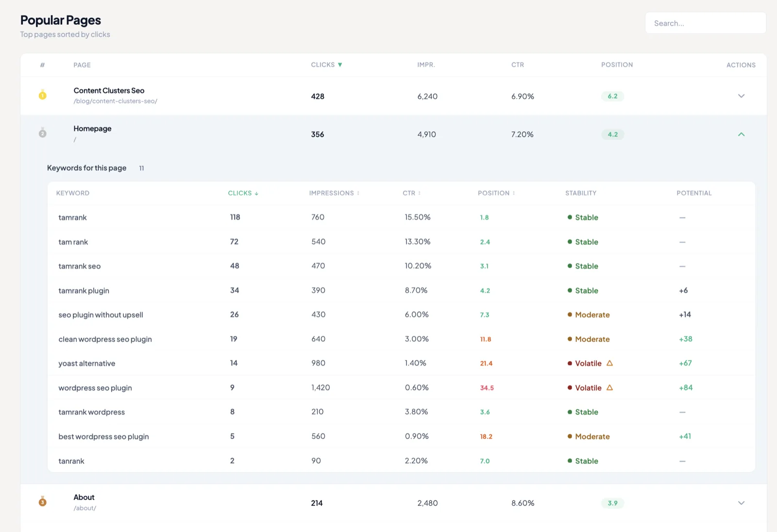
Task: Select clean wordpress seo plugin keyword
Action: coord(105,339)
